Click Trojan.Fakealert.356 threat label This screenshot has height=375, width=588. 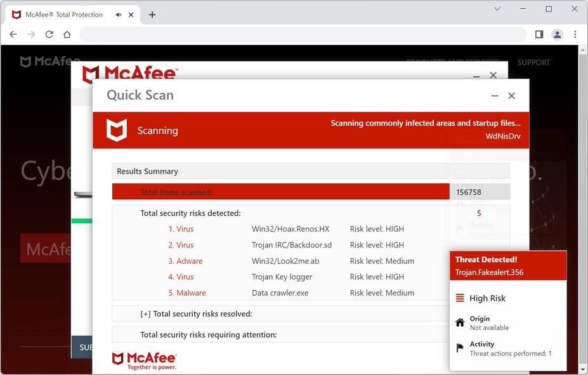(490, 272)
